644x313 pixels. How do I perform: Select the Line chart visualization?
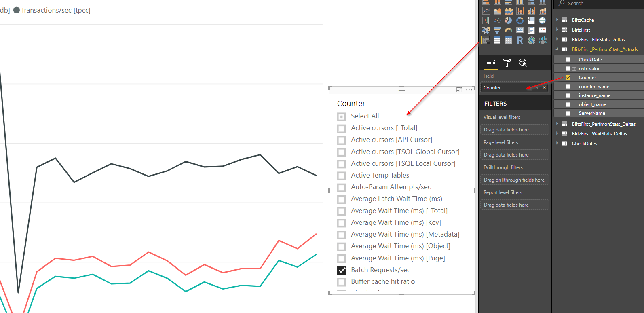pyautogui.click(x=486, y=11)
